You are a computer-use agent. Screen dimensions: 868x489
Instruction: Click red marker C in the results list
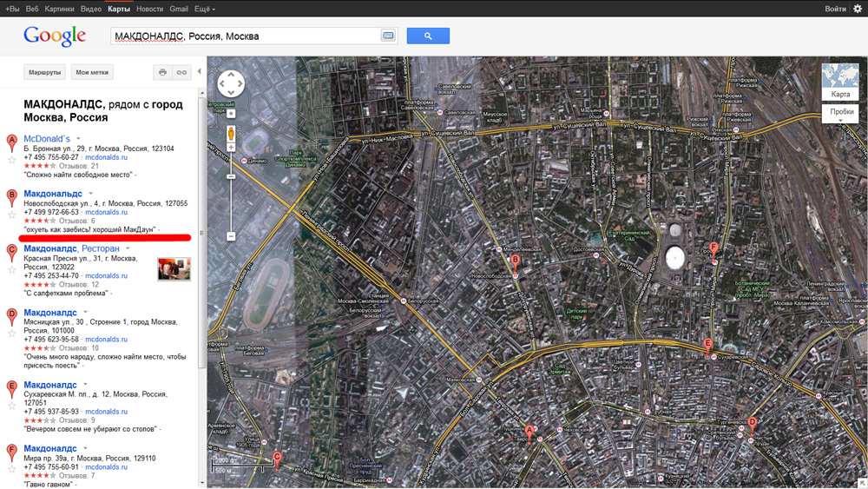click(x=11, y=253)
